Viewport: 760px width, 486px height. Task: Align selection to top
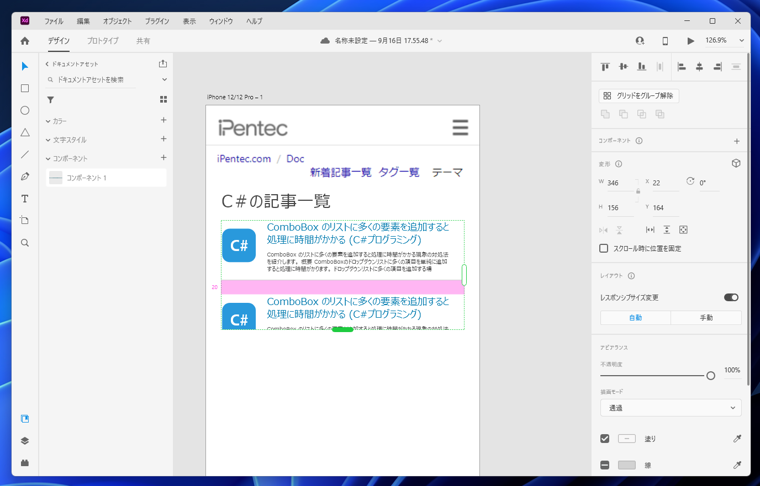[x=605, y=66]
